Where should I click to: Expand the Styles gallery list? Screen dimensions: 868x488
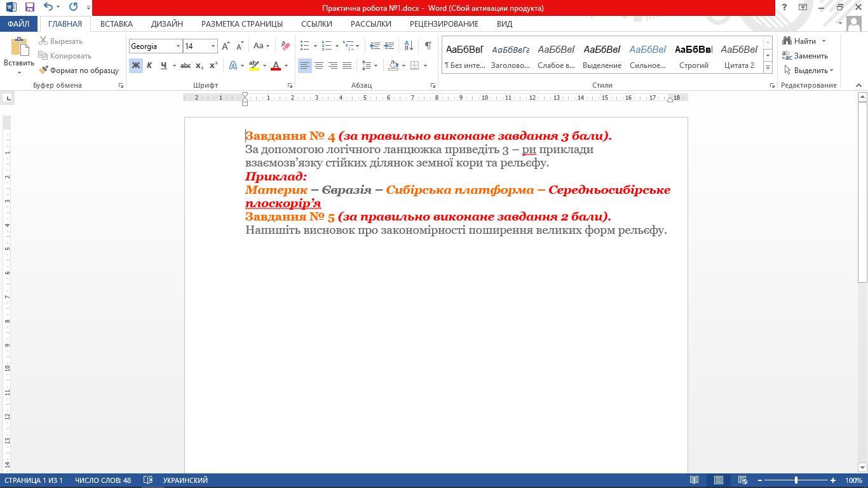(x=768, y=67)
